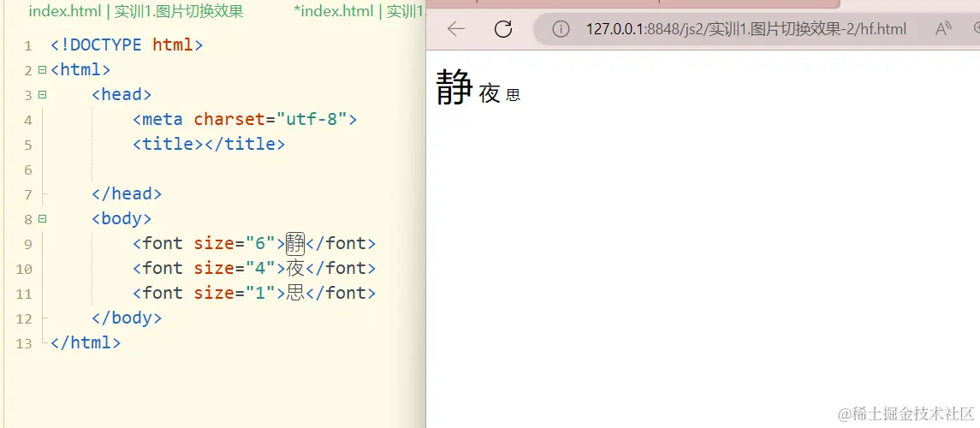The width and height of the screenshot is (980, 428).
Task: Place cursor on <!DOCTYPE html> line
Action: point(127,45)
